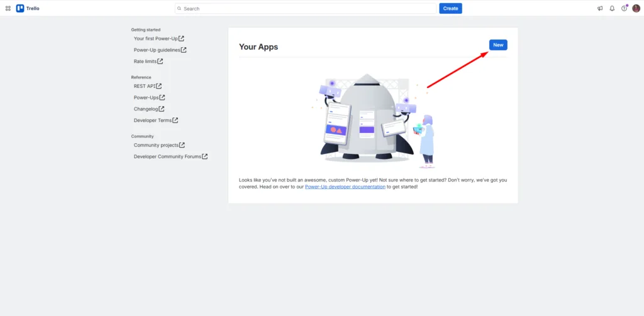Click the Getting started section label
644x316 pixels.
tap(146, 30)
